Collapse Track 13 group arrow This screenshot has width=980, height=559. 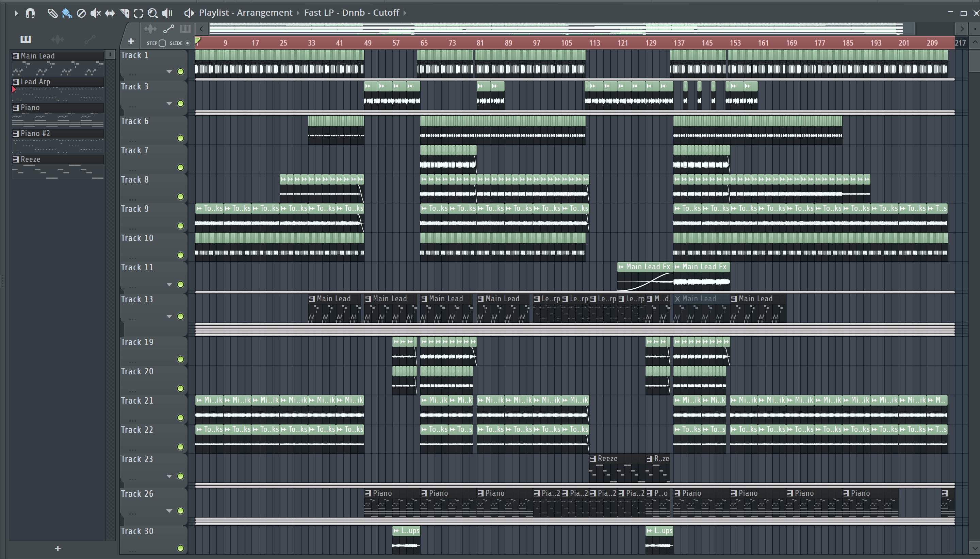pos(169,316)
